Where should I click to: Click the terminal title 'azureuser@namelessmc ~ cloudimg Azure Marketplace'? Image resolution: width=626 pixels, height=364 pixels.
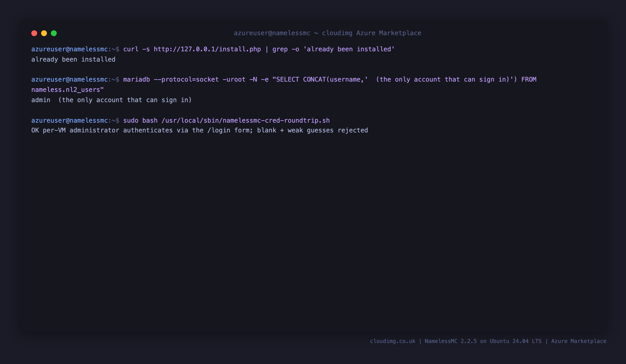327,33
